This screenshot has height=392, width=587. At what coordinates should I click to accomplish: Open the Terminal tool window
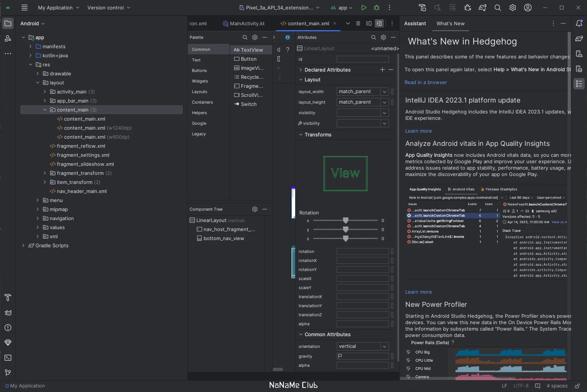(8, 358)
